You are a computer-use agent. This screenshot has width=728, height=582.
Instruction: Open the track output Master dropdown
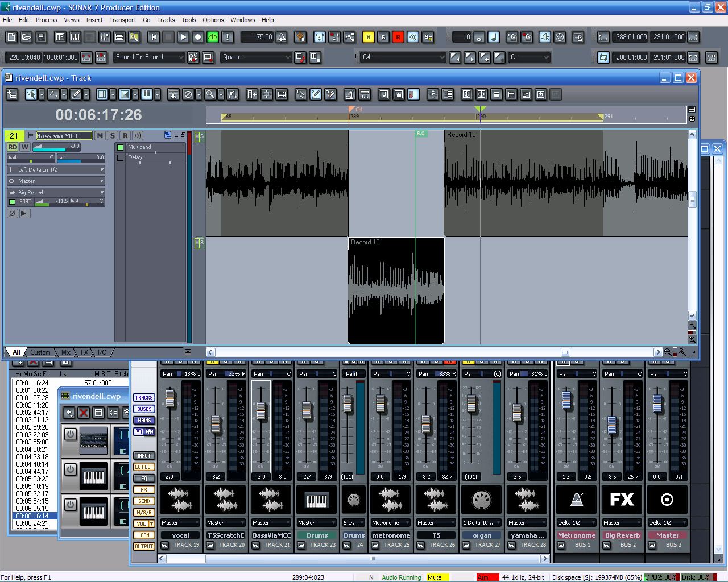(56, 181)
